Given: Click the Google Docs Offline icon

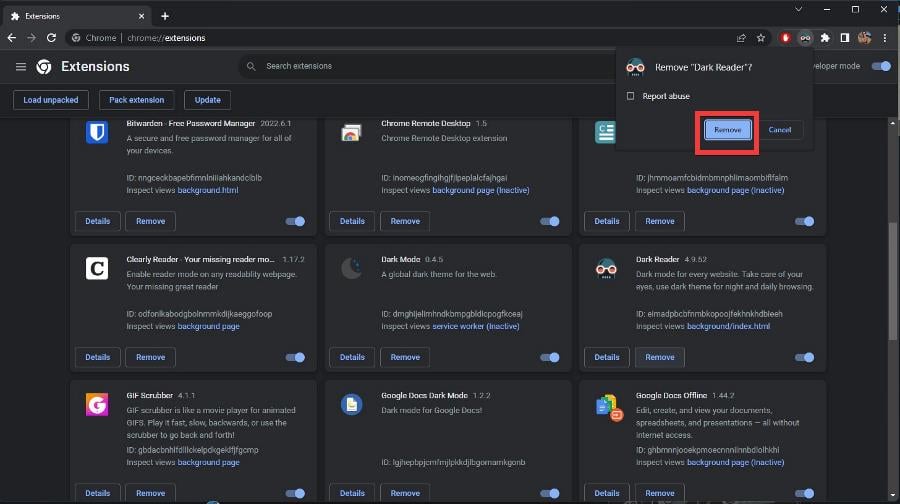Looking at the screenshot, I should (608, 407).
